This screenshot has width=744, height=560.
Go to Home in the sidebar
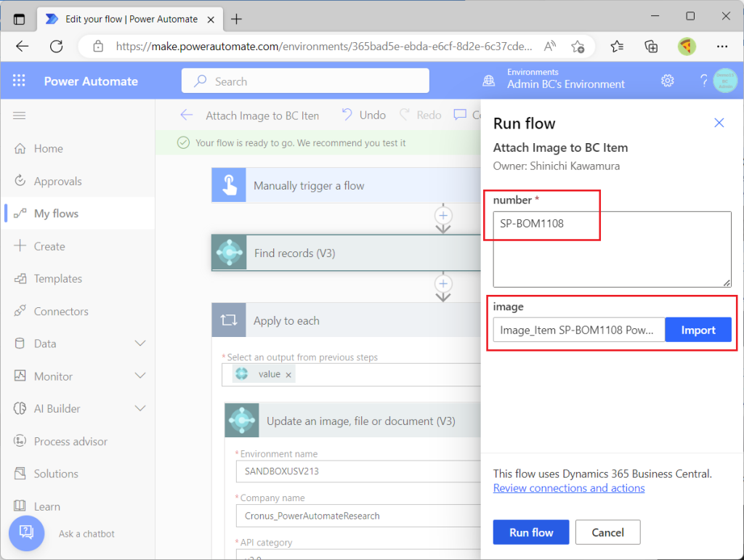(78, 148)
